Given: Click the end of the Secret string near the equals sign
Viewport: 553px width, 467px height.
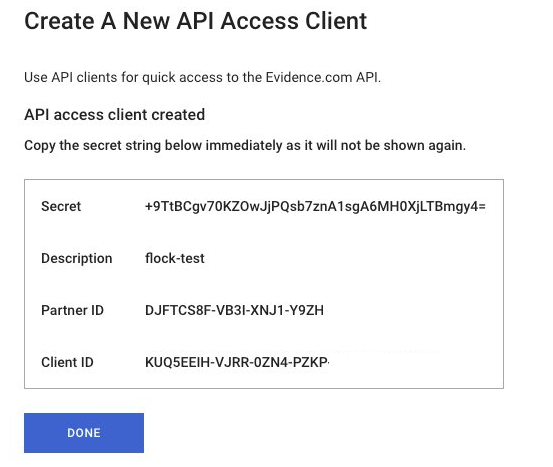Looking at the screenshot, I should click(x=482, y=207).
